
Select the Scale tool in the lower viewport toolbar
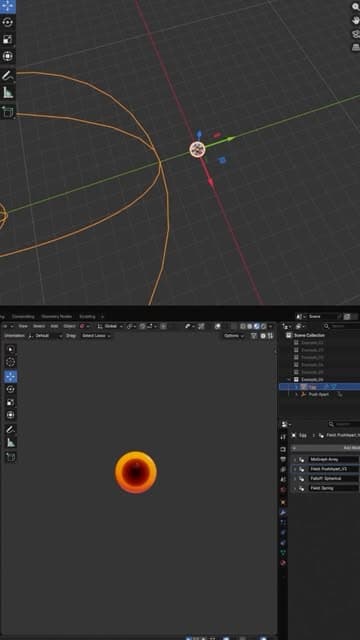pos(11,402)
